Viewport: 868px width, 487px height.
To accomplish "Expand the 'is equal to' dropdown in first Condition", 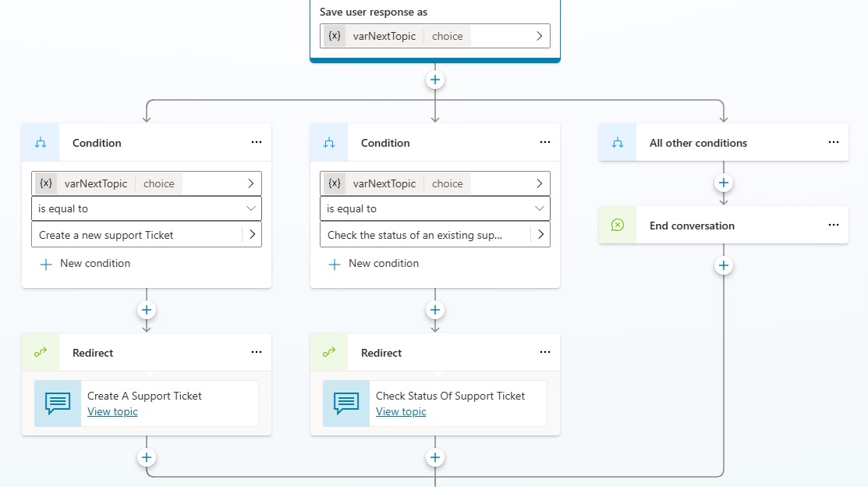I will [x=250, y=209].
